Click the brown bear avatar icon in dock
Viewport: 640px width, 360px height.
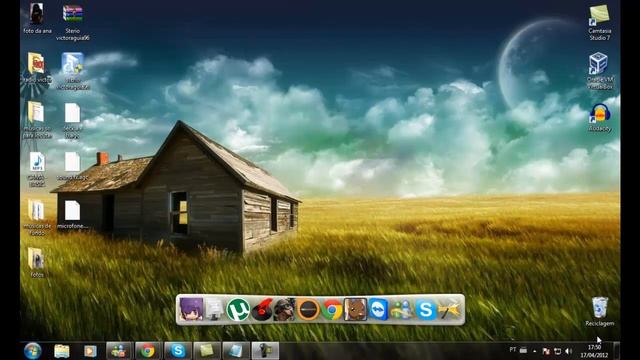[x=355, y=309]
